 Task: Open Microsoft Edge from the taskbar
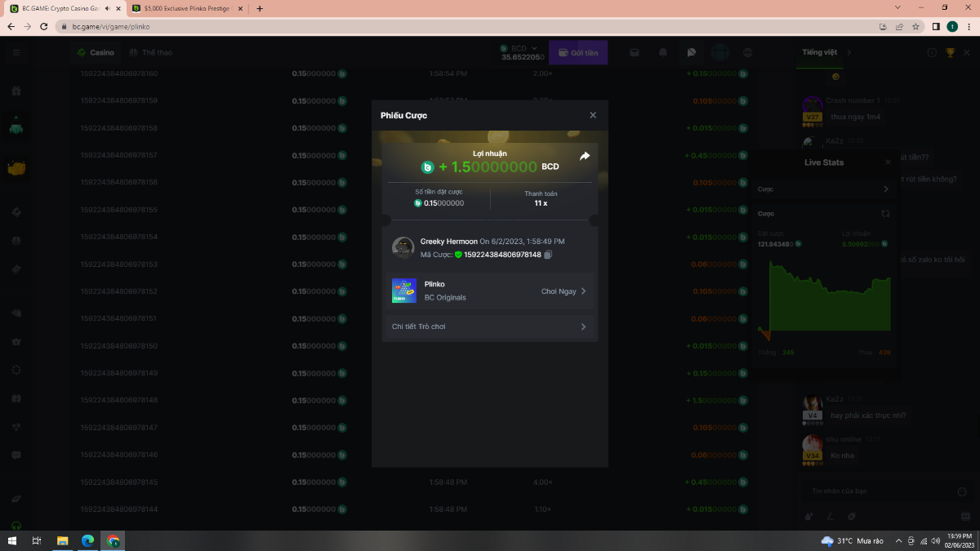(x=87, y=540)
